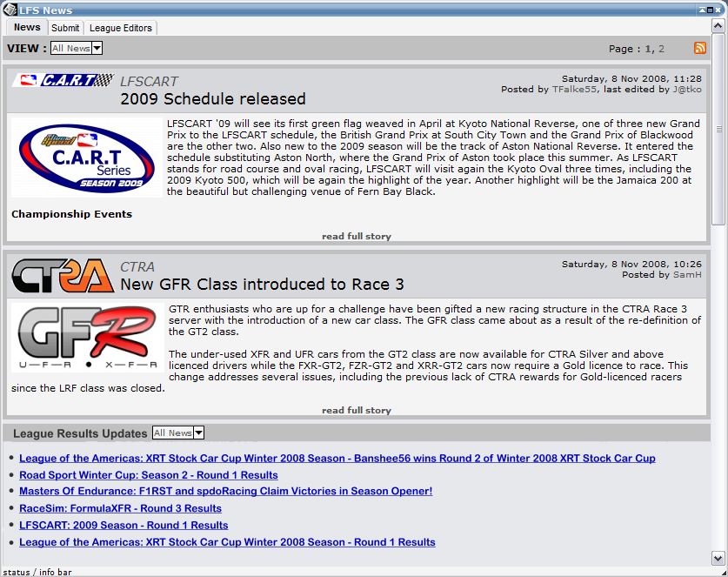Click the 2009 Schedule released headline
Image resolution: width=728 pixels, height=577 pixels.
click(x=212, y=99)
